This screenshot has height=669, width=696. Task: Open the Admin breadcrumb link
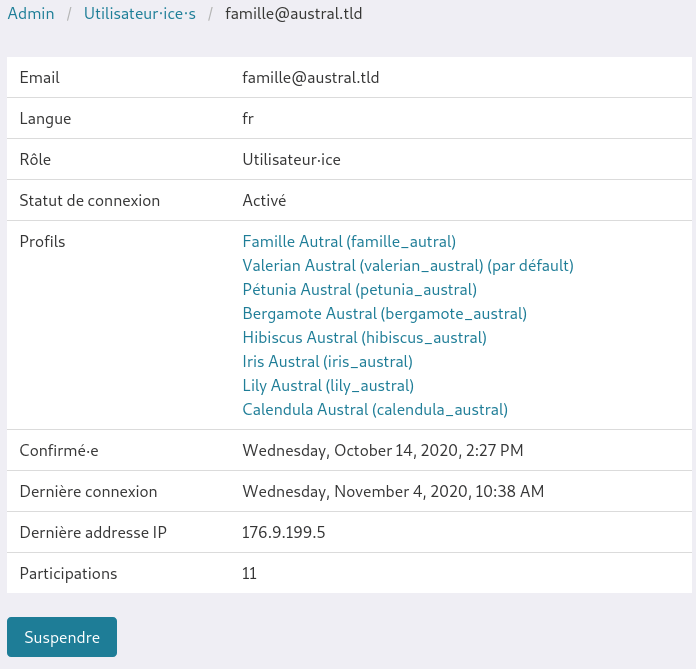point(31,13)
